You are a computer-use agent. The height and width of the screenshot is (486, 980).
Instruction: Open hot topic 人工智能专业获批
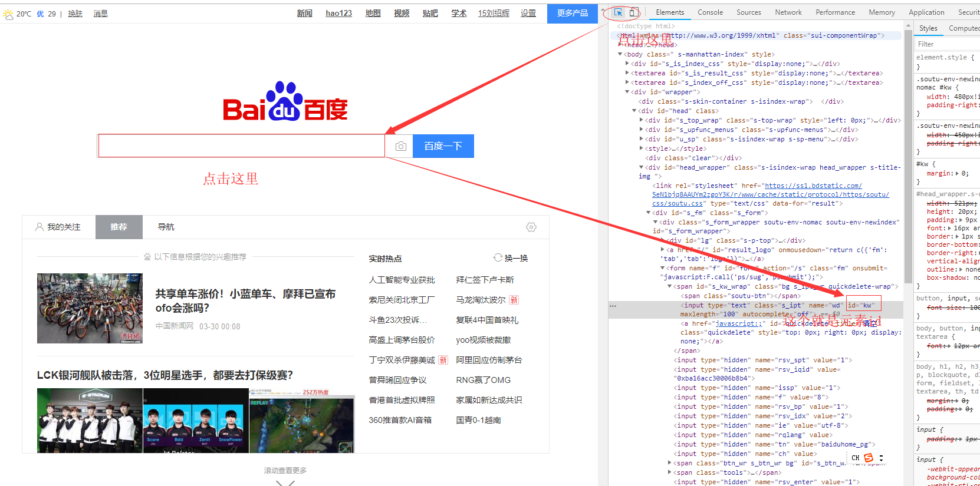(x=402, y=280)
